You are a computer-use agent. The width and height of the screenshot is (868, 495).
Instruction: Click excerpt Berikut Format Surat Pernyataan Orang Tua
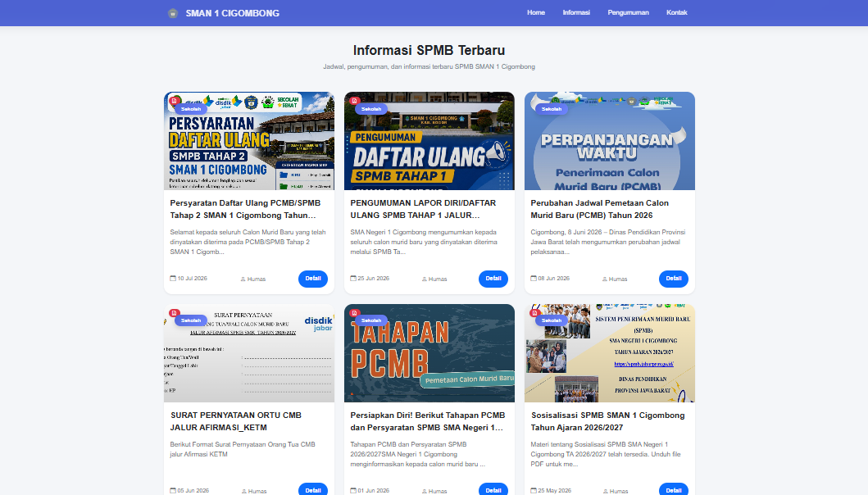pos(243,449)
